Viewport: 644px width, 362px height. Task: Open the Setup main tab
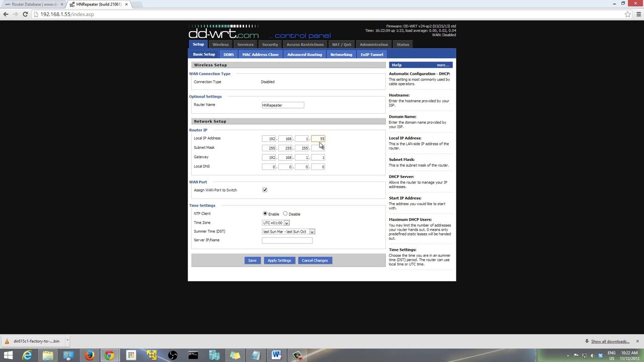click(x=198, y=44)
